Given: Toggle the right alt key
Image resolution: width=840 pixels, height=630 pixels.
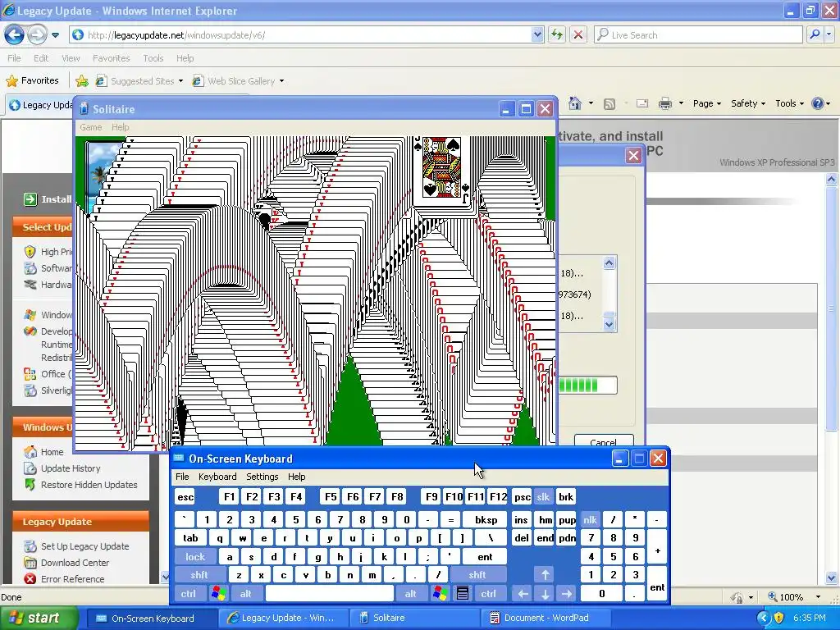Looking at the screenshot, I should pyautogui.click(x=411, y=594).
